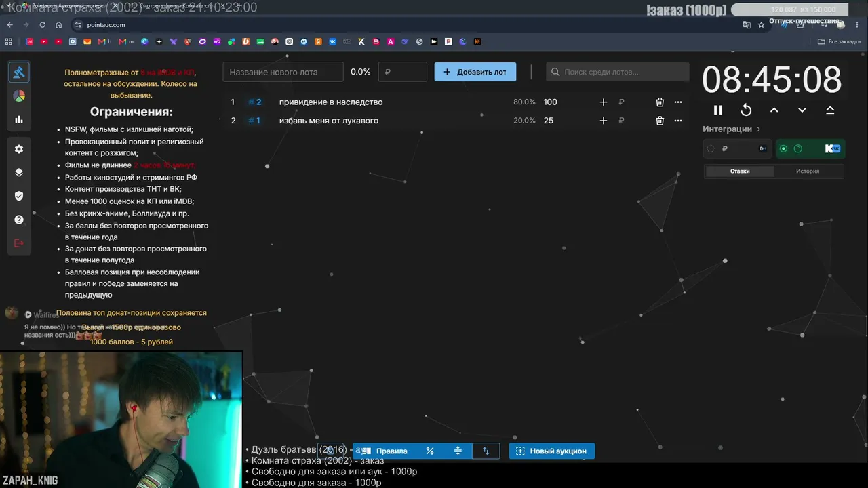This screenshot has width=868, height=488.
Task: Edit amount 25 of second lot
Action: (x=549, y=121)
